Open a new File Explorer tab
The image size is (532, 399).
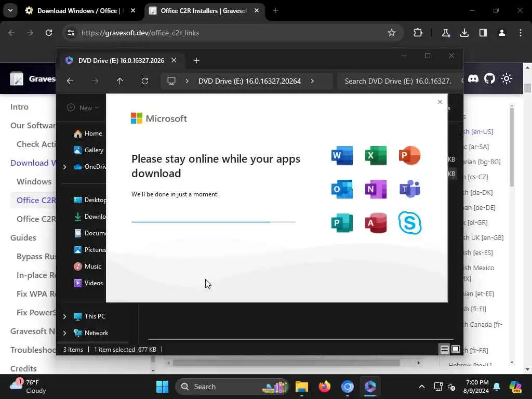(196, 60)
